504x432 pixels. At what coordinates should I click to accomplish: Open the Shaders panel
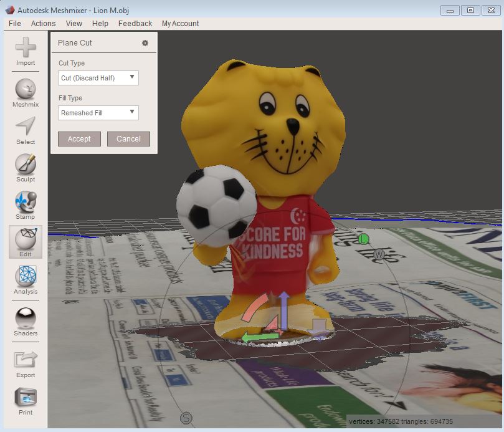coord(26,322)
